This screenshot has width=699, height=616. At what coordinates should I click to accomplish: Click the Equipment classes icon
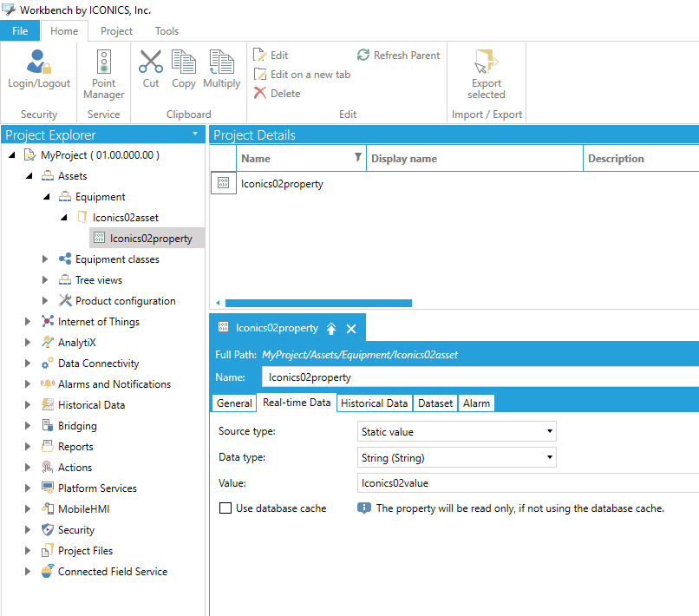[65, 259]
